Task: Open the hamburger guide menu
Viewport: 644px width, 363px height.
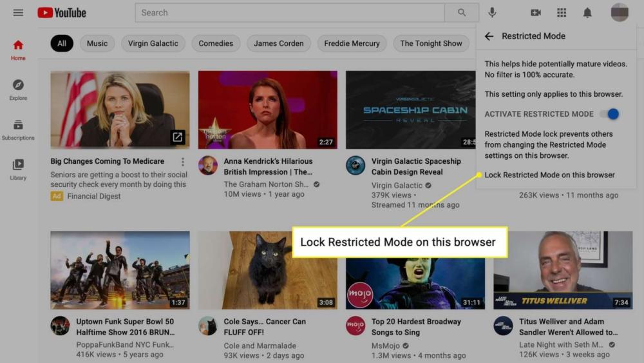Action: (x=18, y=13)
